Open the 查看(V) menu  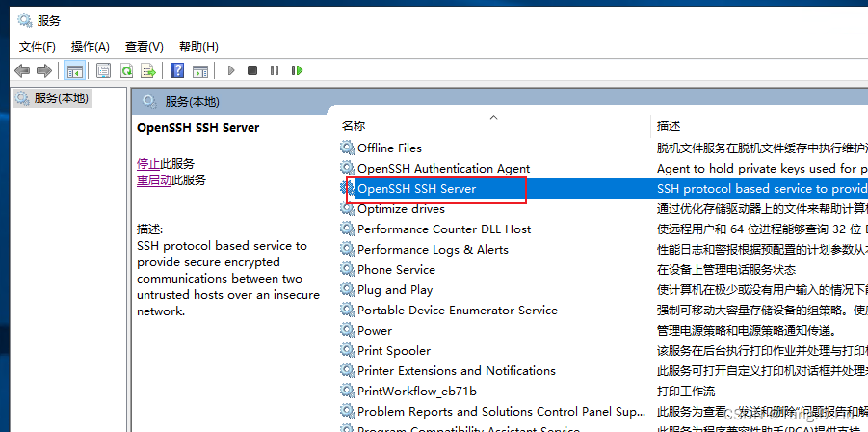144,46
